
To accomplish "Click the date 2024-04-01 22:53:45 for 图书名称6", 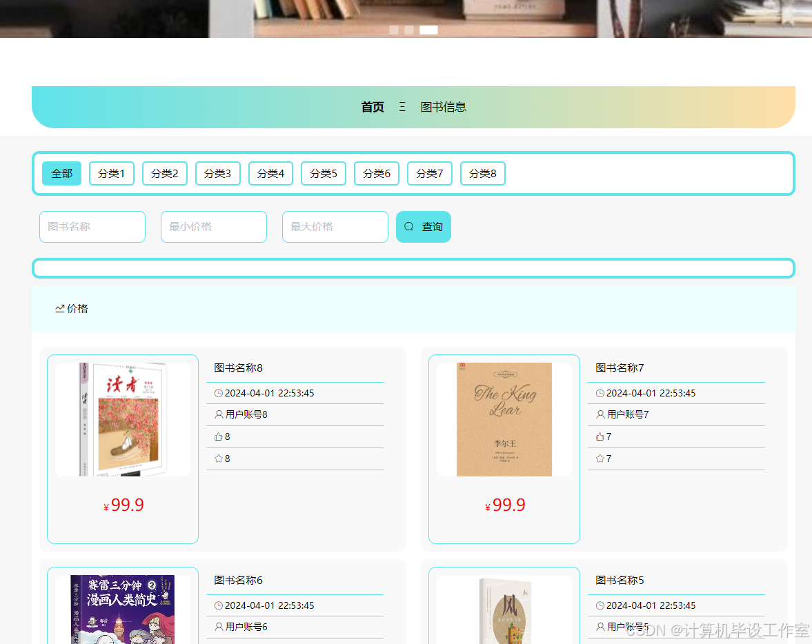I will [x=269, y=605].
